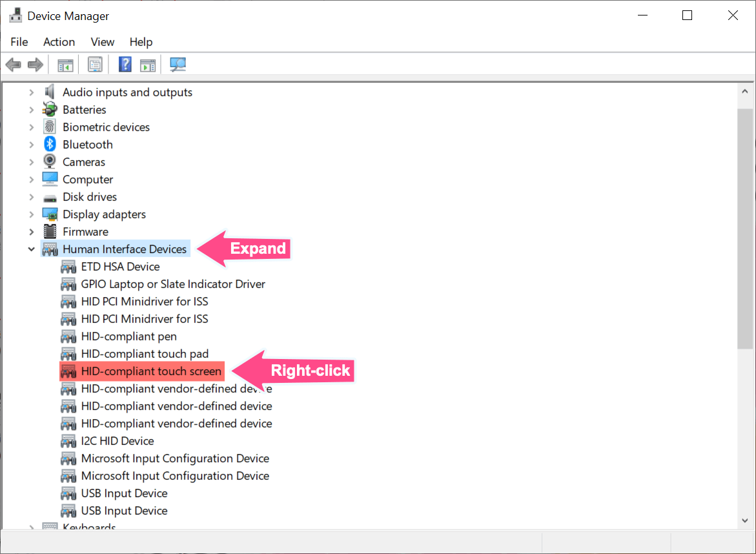Open the Action menu
Screen dimensions: 756x554
[x=59, y=42]
